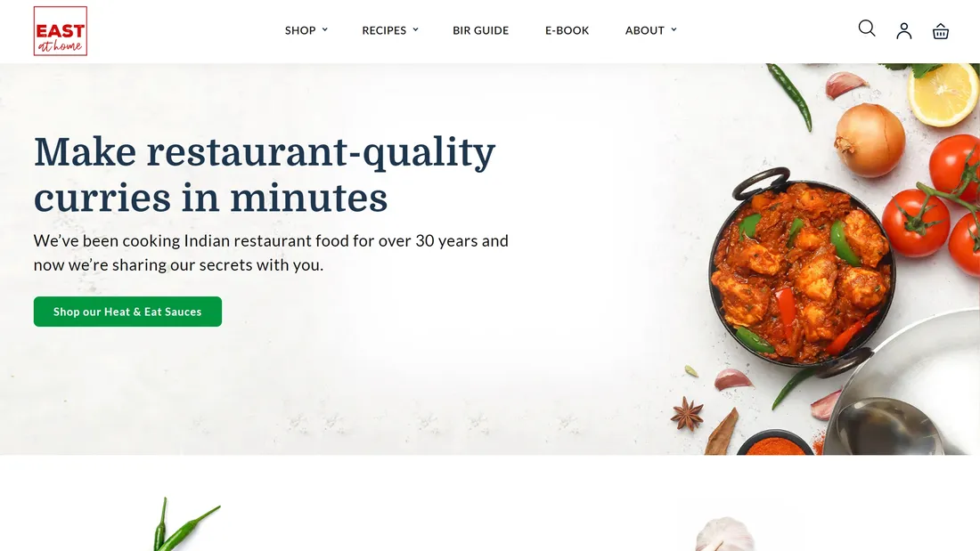
Task: Go to the E-BOOK page
Action: (x=567, y=30)
